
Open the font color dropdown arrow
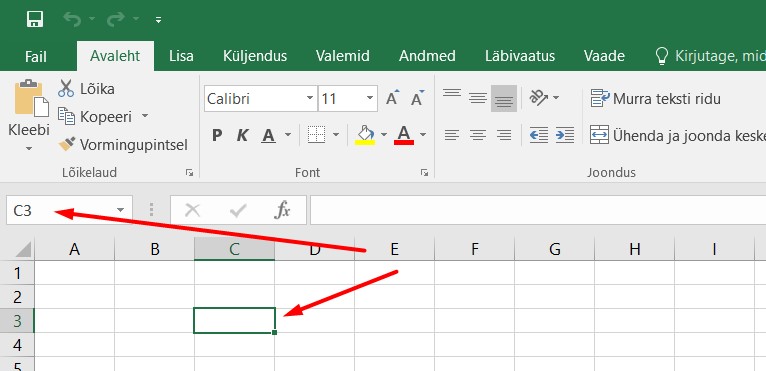(423, 134)
